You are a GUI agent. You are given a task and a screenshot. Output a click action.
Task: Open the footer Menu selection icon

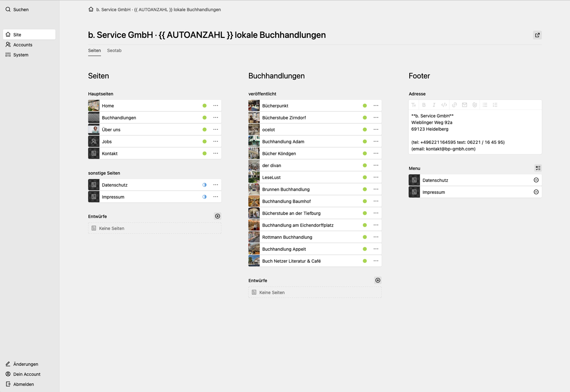tap(538, 168)
